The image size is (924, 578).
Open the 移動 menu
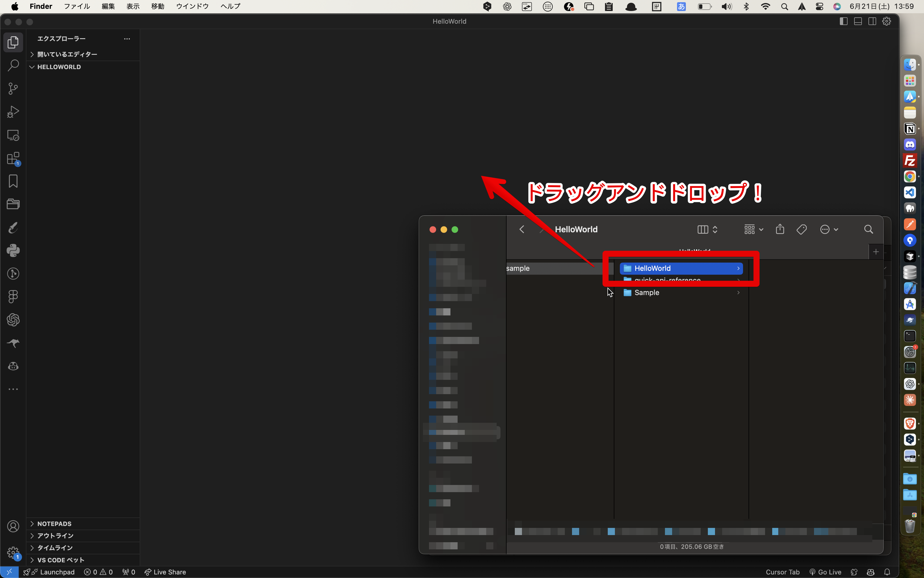pos(158,7)
